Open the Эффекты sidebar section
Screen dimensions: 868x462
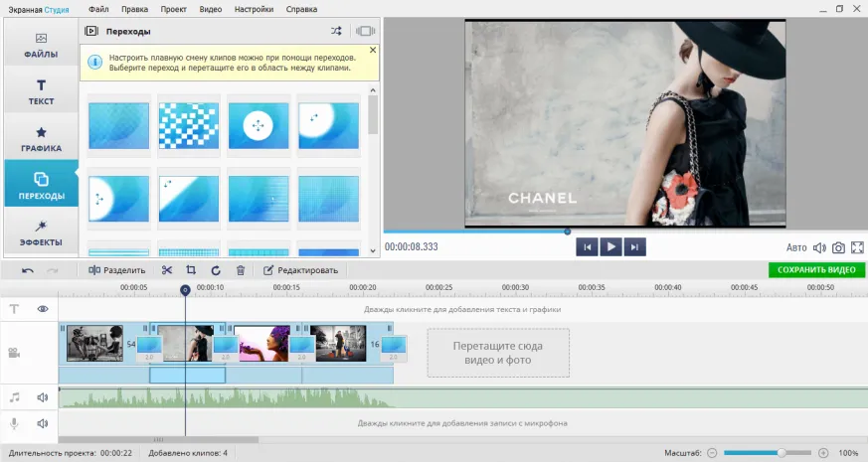click(x=41, y=232)
